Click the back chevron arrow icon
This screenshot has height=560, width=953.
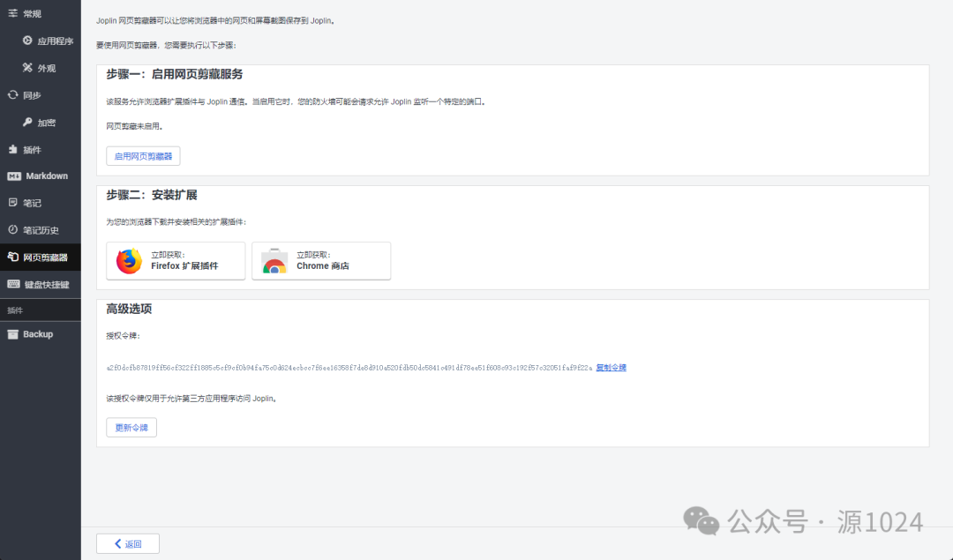(118, 543)
